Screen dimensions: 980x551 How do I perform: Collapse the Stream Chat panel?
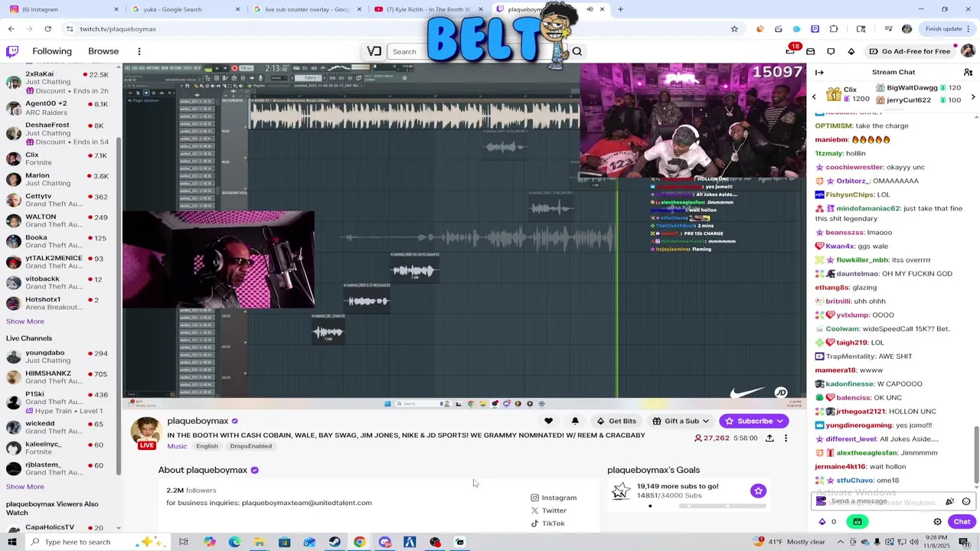point(819,72)
